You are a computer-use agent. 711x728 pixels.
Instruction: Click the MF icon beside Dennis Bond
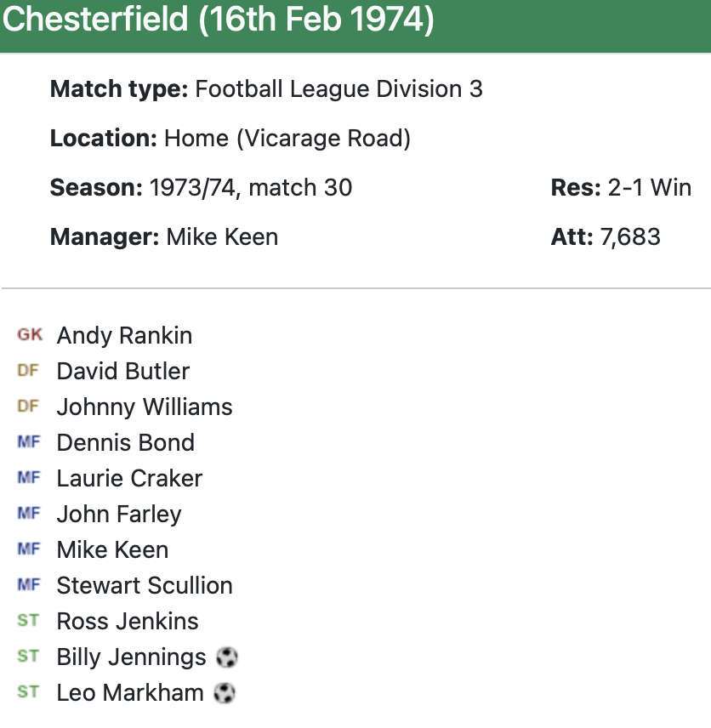[29, 442]
